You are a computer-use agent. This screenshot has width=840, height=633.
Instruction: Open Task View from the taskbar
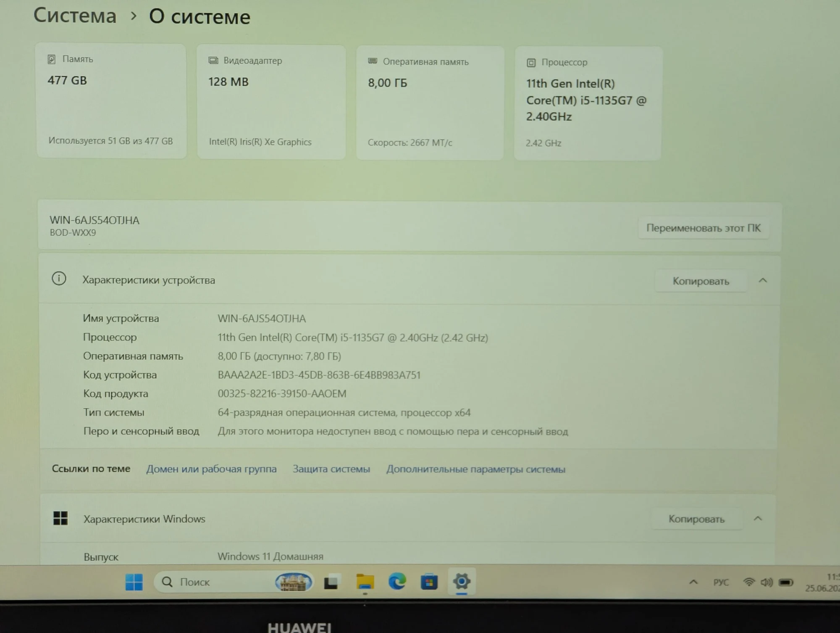pos(331,583)
